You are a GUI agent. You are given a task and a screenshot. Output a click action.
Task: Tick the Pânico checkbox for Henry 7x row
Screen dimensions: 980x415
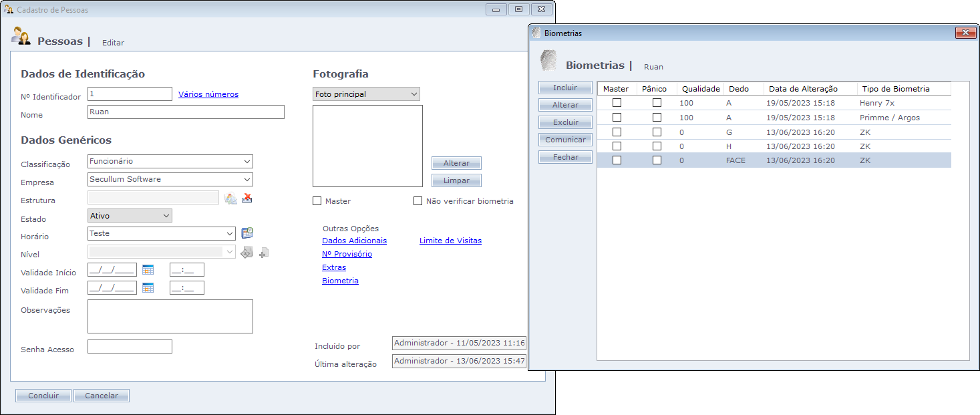pos(657,103)
